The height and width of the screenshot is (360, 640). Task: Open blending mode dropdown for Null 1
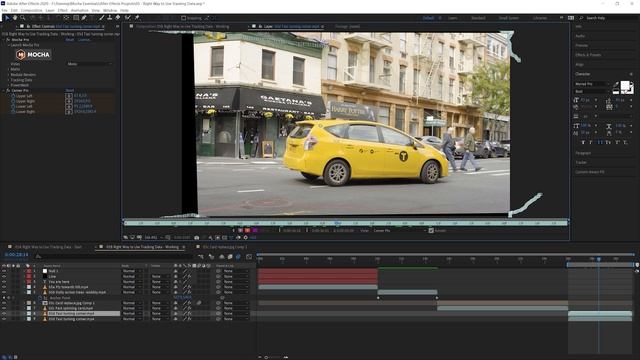(x=133, y=271)
